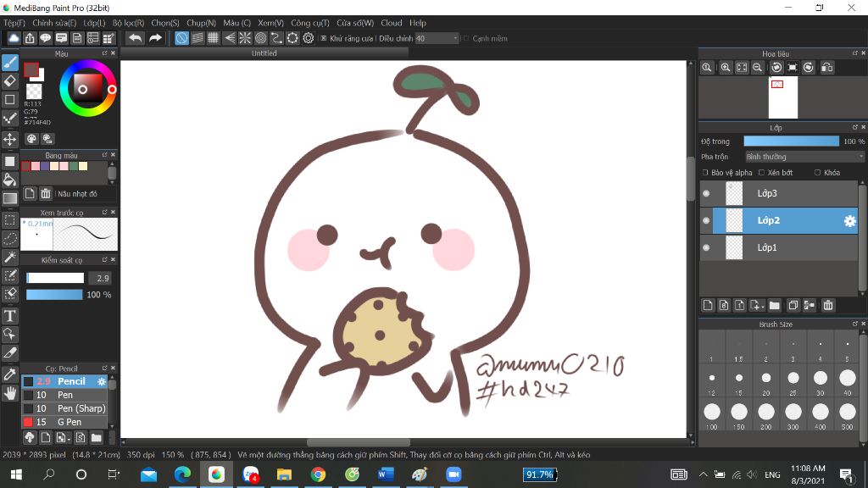868x488 pixels.
Task: Open Lớp(L) menu
Action: (x=94, y=23)
